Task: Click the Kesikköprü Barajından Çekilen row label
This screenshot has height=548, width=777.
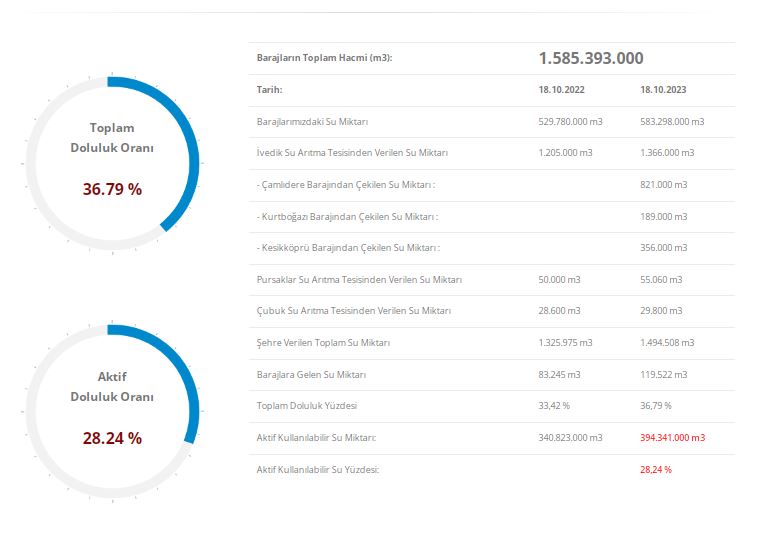Action: (x=348, y=248)
